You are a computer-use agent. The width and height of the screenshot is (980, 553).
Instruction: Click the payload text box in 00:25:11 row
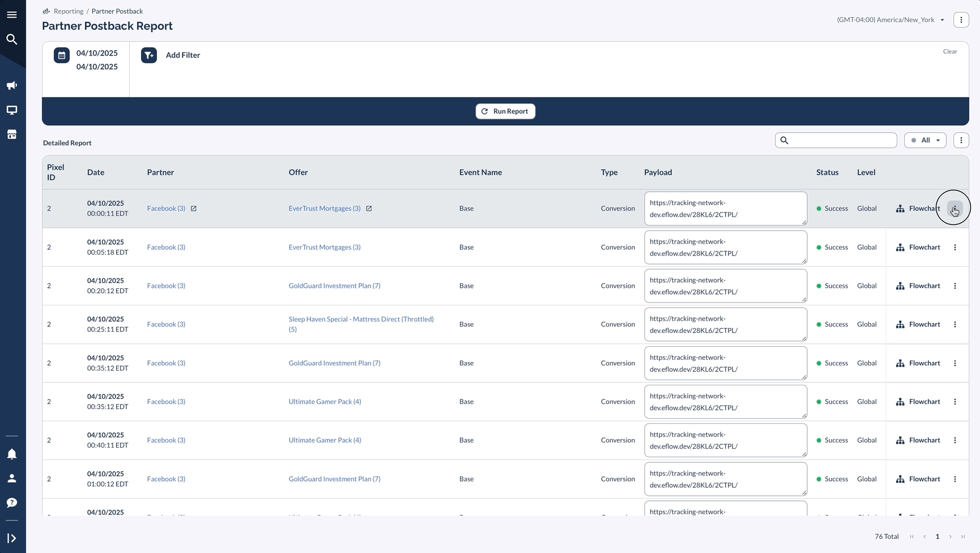coord(726,324)
